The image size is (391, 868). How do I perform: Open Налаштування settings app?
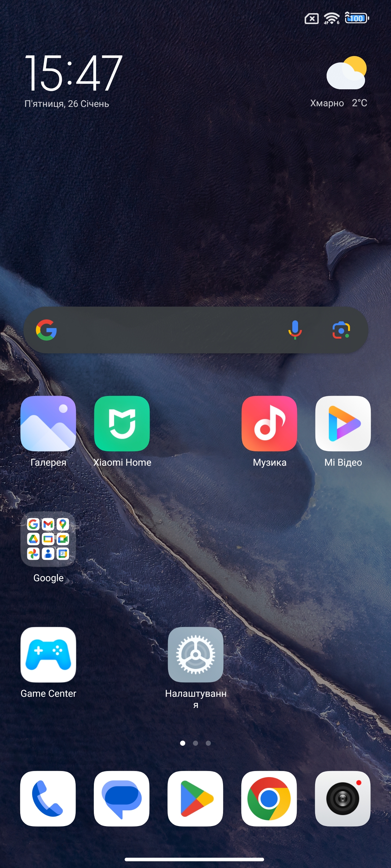click(195, 655)
